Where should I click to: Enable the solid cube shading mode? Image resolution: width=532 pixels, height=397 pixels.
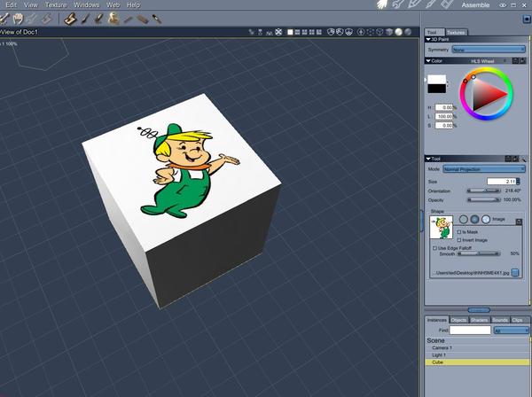389,32
